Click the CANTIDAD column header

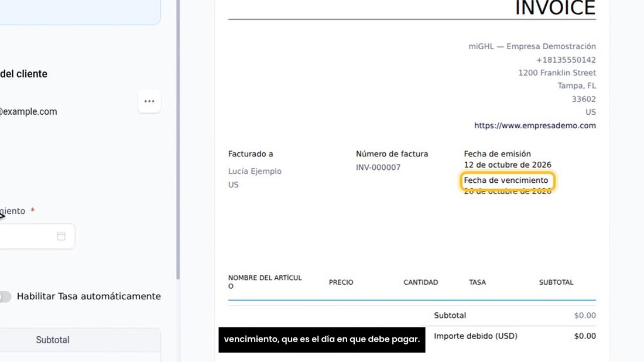tap(420, 282)
